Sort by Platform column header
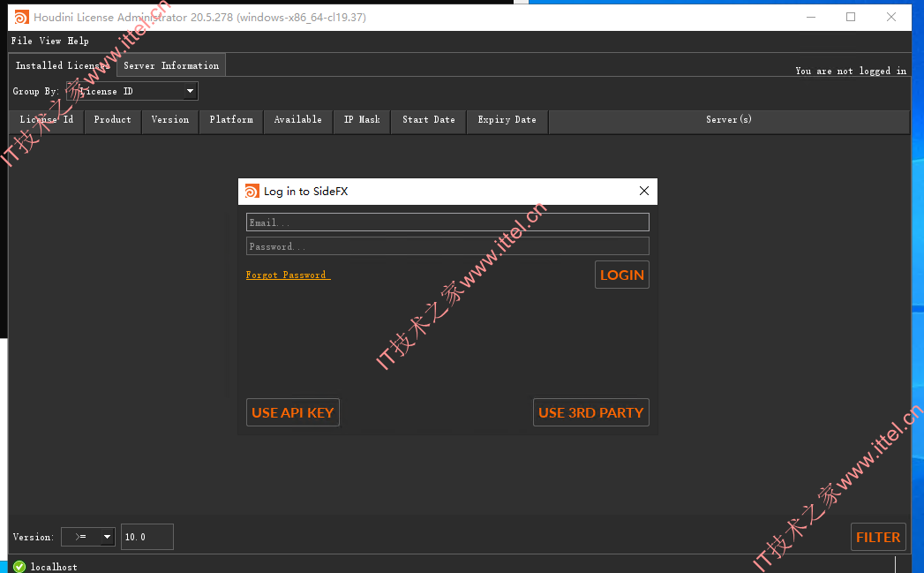924x573 pixels. click(231, 120)
